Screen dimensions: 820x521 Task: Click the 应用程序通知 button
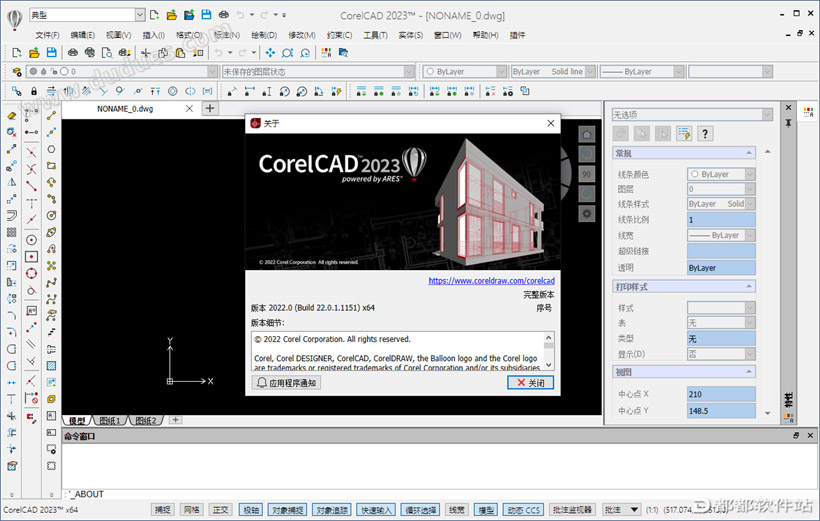point(287,383)
